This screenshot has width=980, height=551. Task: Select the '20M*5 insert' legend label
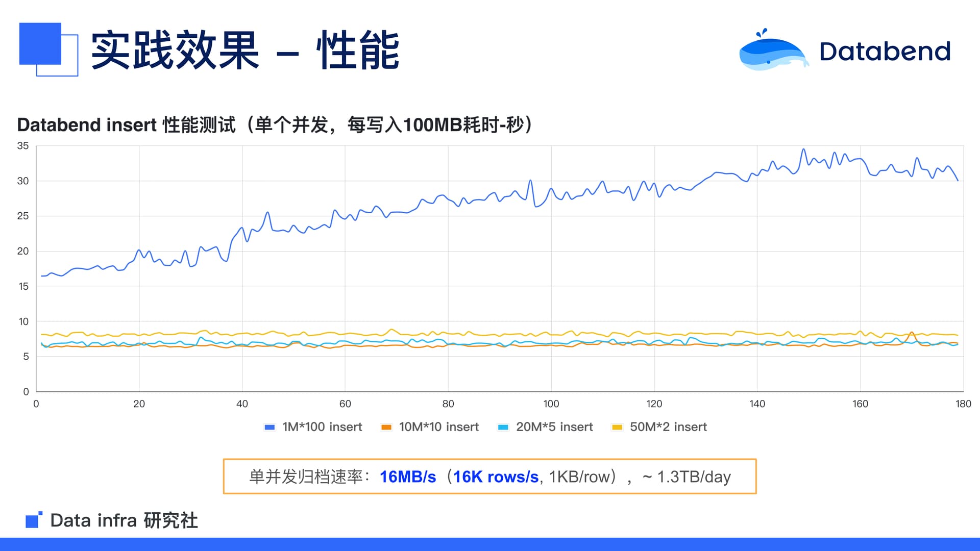(554, 427)
